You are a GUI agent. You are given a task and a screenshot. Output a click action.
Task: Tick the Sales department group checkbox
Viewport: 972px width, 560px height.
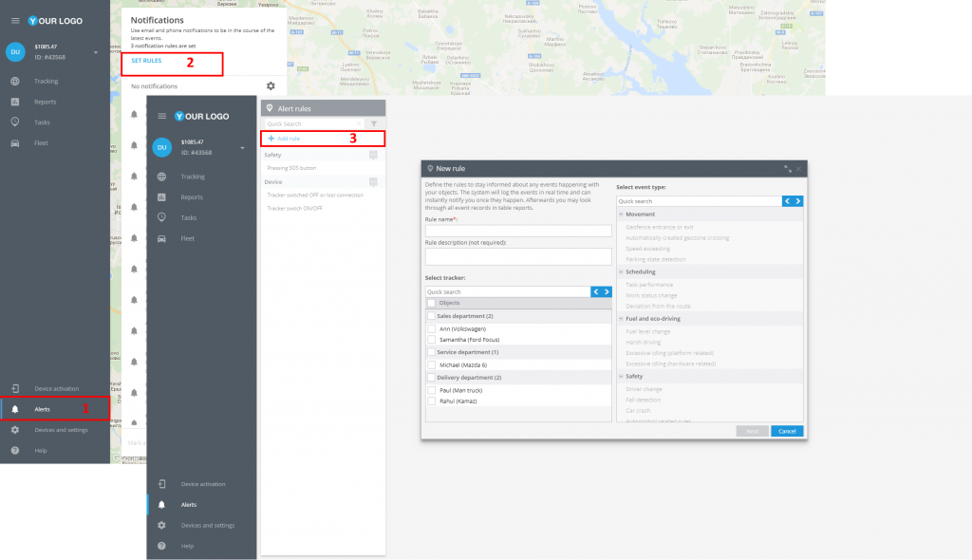pos(432,316)
